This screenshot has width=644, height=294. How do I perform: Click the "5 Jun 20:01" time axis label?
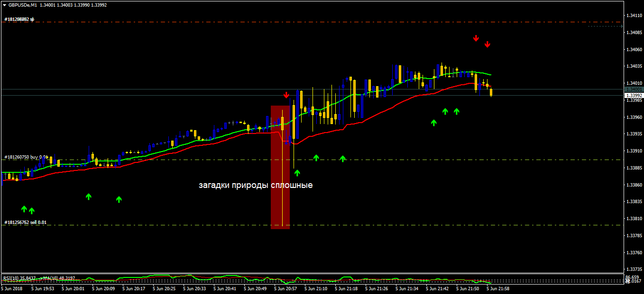click(73, 288)
